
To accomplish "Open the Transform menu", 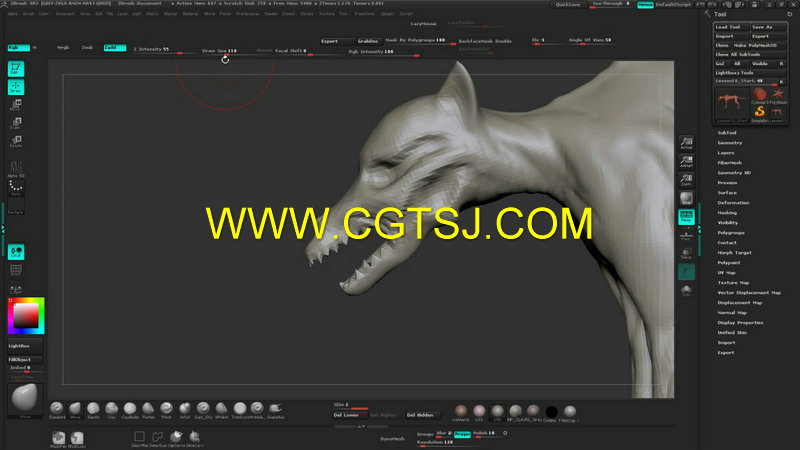I will 364,14.
